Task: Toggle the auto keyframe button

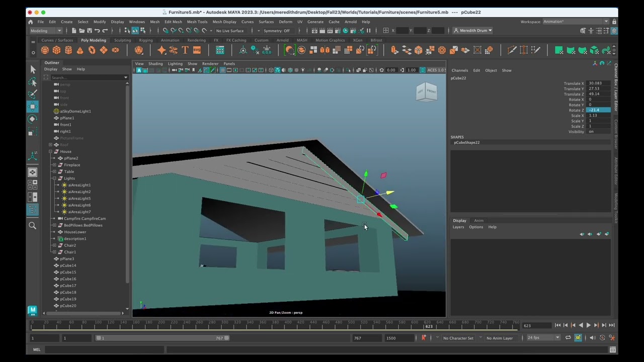Action: click(x=602, y=338)
